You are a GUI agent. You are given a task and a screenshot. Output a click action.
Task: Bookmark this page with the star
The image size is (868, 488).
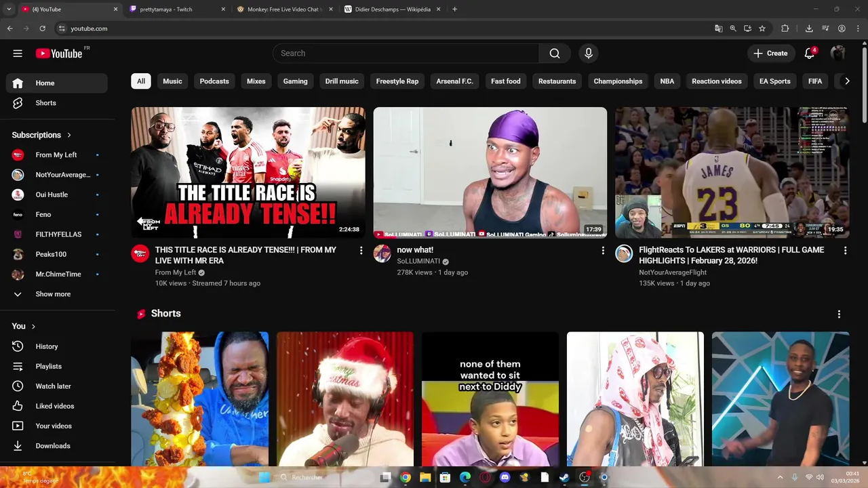pos(762,28)
